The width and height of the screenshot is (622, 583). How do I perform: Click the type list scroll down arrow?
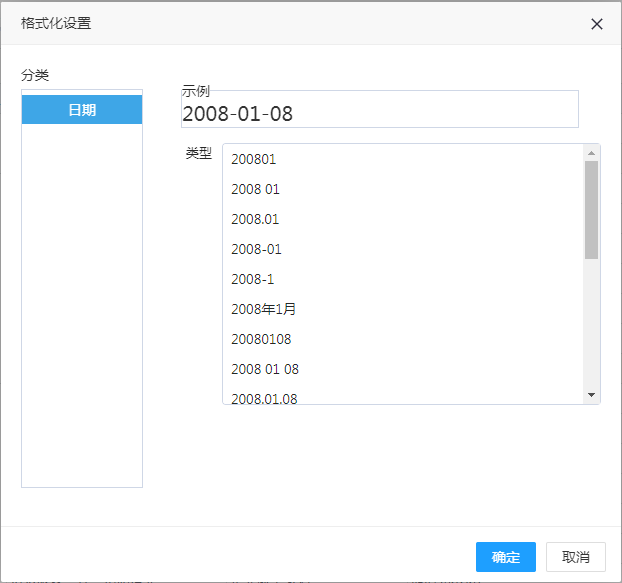[x=591, y=395]
